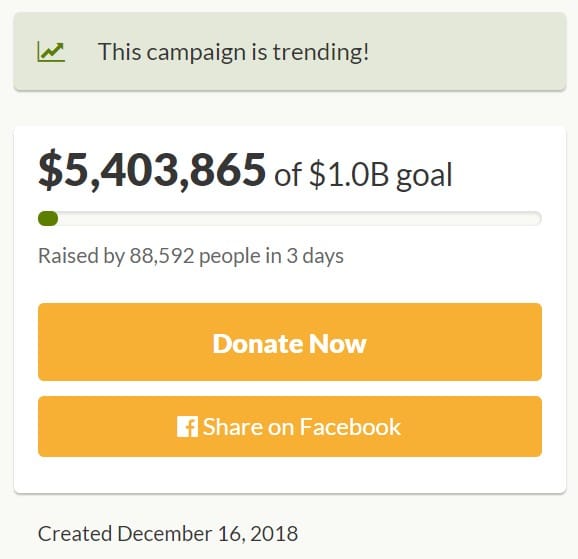Click "Raised by 88,592 people in 3 days"
578x559 pixels.
(191, 256)
